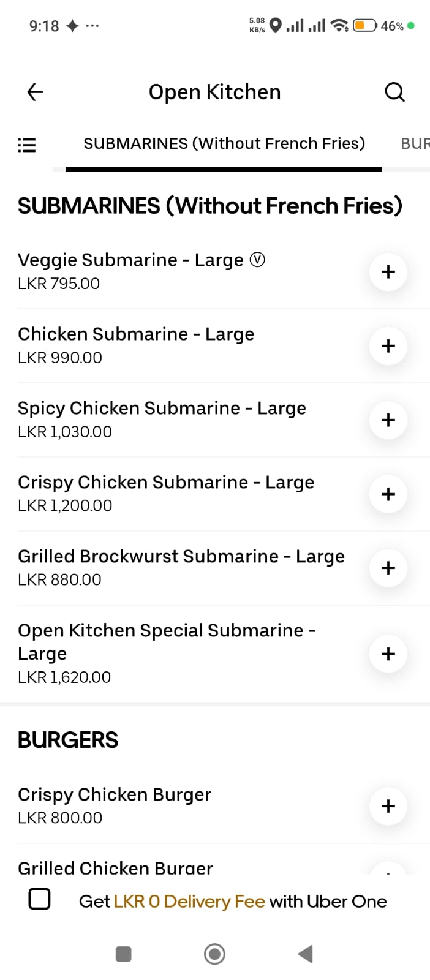Tap the Android recent apps square button
This screenshot has width=430, height=980.
tap(124, 954)
